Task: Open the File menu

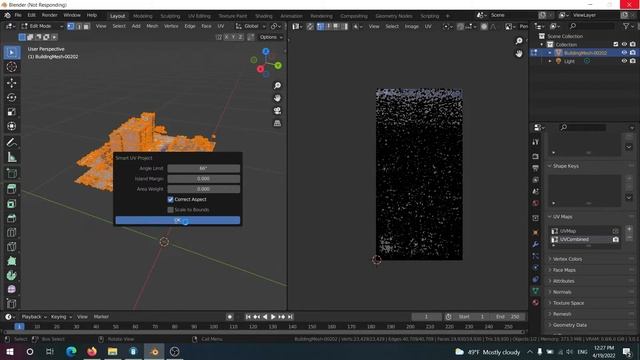Action: tap(18, 15)
